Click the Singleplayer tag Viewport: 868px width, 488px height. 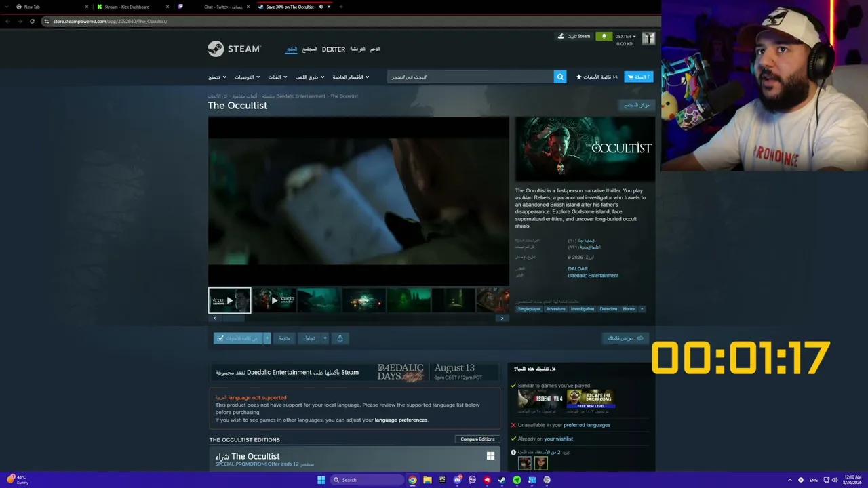coord(529,309)
